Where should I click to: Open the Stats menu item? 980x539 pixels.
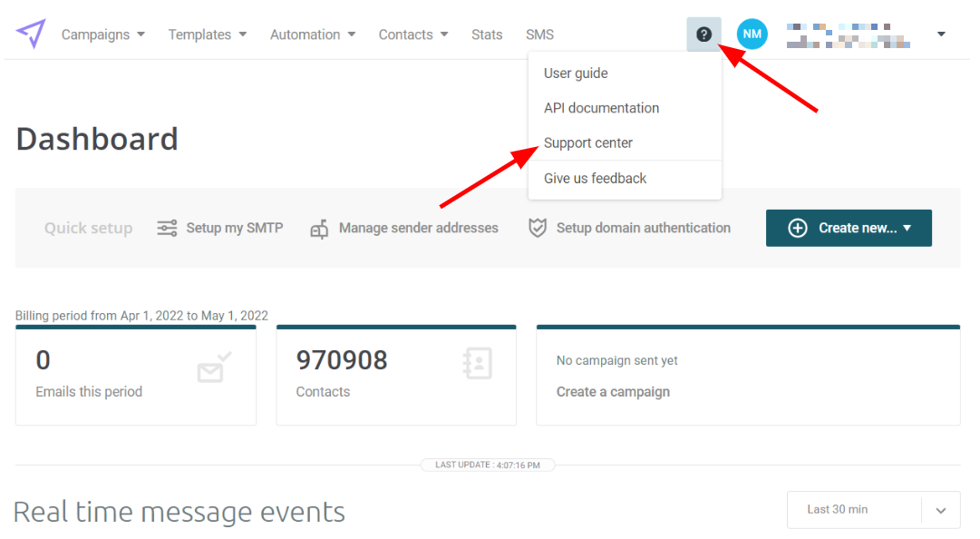tap(487, 34)
